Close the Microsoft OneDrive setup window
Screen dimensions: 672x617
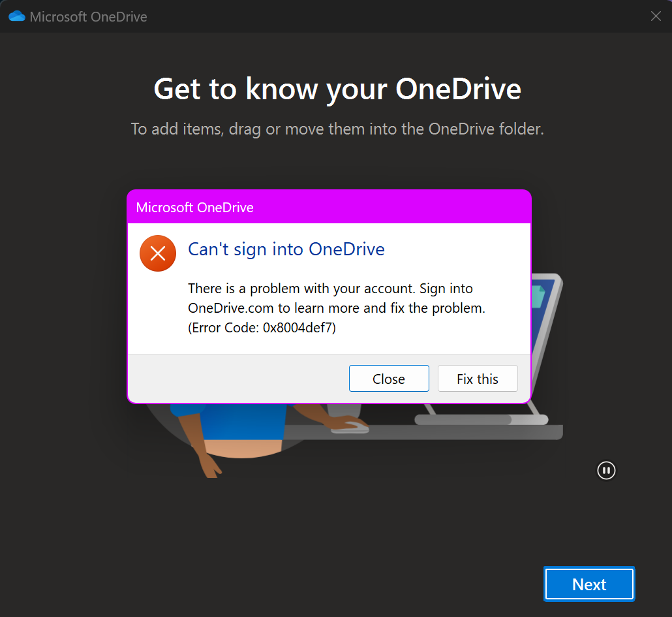[x=656, y=16]
